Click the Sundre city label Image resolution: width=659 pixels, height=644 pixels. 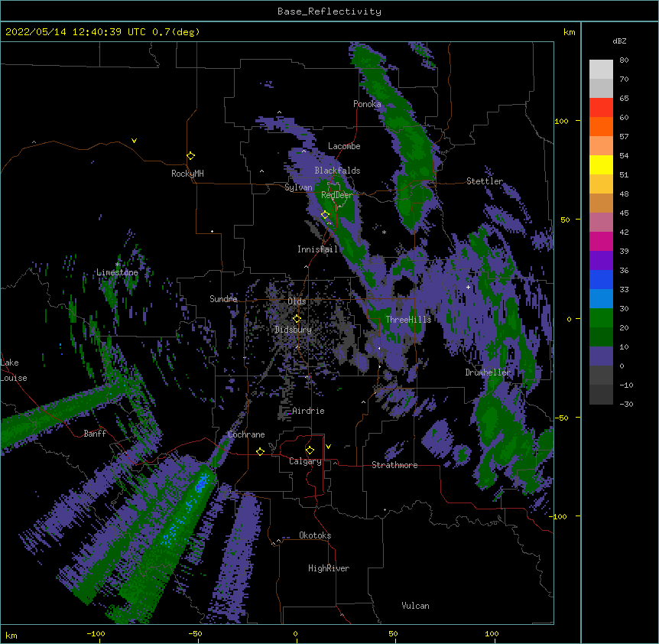point(223,299)
